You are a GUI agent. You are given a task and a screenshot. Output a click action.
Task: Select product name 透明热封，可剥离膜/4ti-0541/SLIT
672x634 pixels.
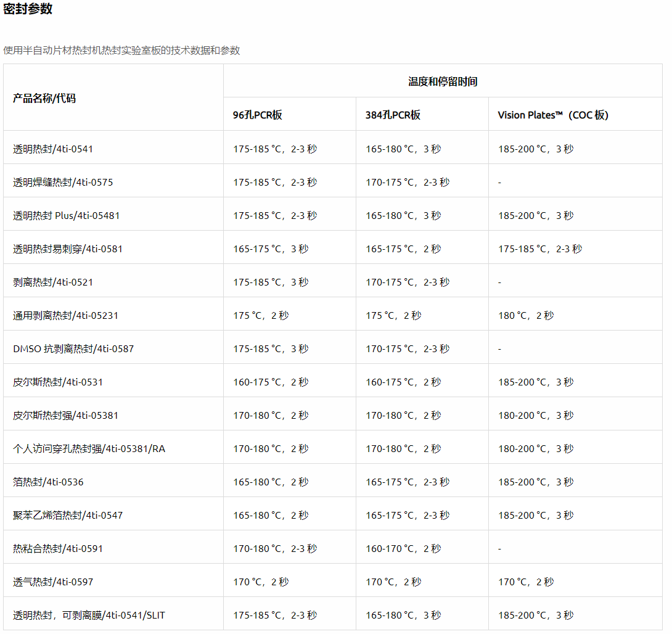point(89,615)
